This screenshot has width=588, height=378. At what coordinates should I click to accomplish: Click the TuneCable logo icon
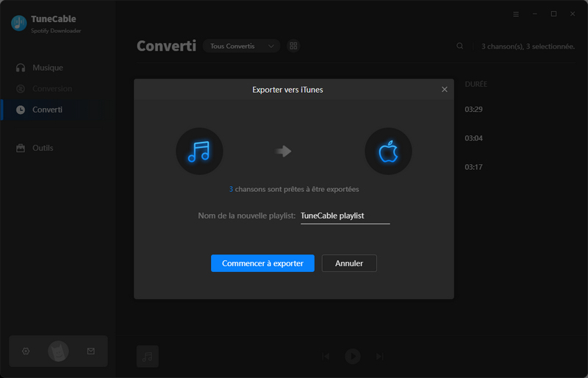point(19,24)
